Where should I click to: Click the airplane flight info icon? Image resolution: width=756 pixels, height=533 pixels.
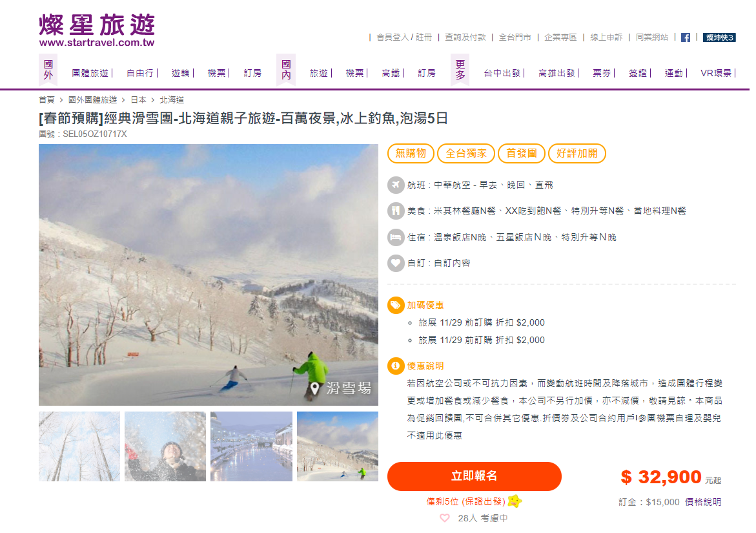(x=395, y=185)
